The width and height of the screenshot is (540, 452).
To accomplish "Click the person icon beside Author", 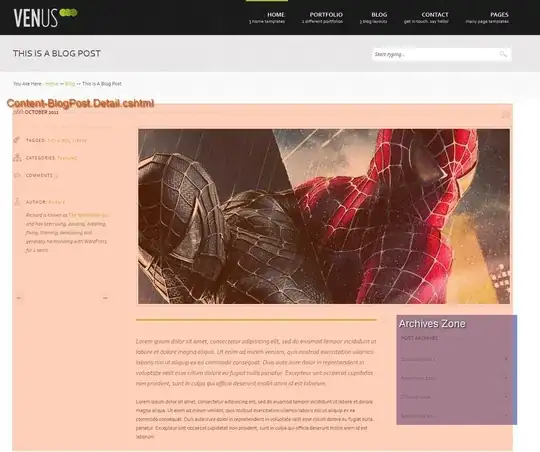I will tap(17, 202).
